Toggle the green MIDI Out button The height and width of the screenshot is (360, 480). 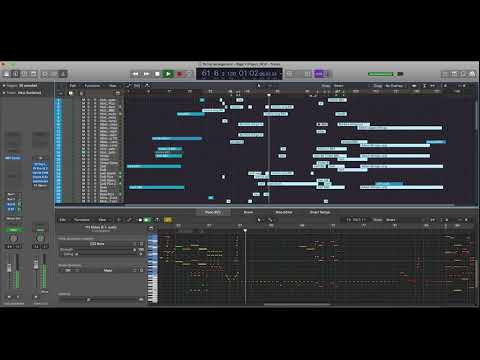pyautogui.click(x=147, y=220)
